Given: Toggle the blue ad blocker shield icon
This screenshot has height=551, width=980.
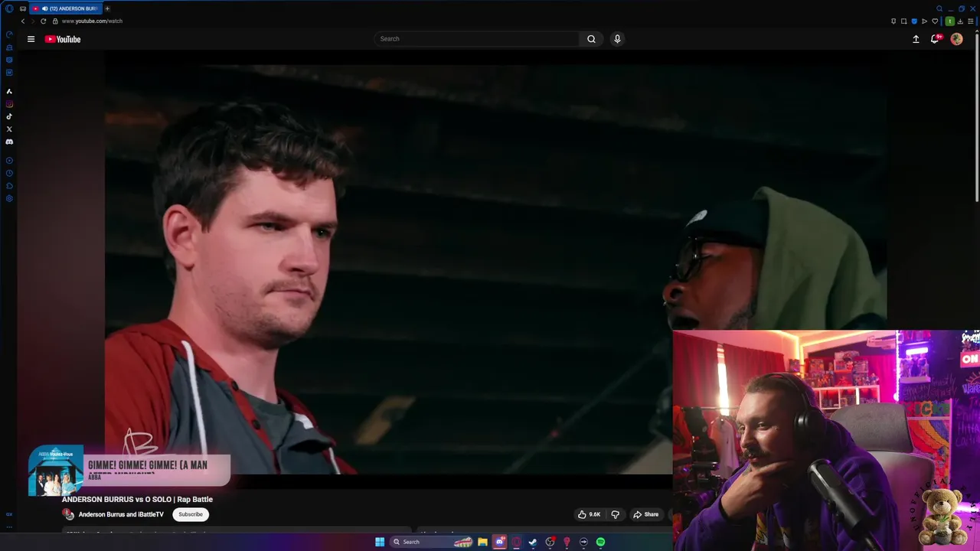Looking at the screenshot, I should pyautogui.click(x=914, y=21).
